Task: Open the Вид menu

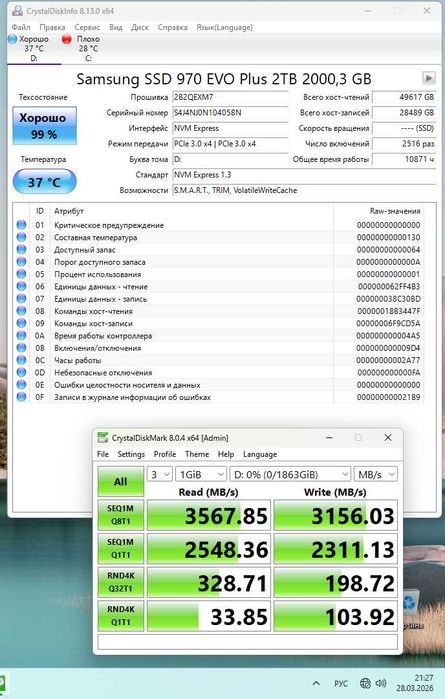Action: click(x=116, y=27)
